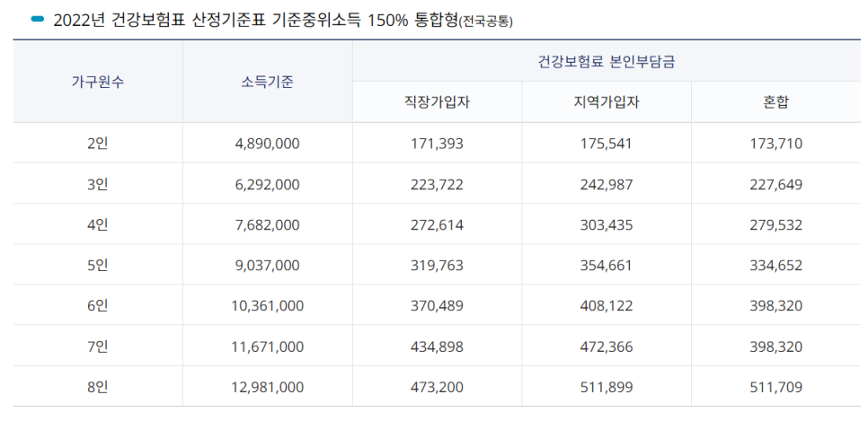Click the 2인 row label
Image resolution: width=868 pixels, height=421 pixels.
click(98, 144)
